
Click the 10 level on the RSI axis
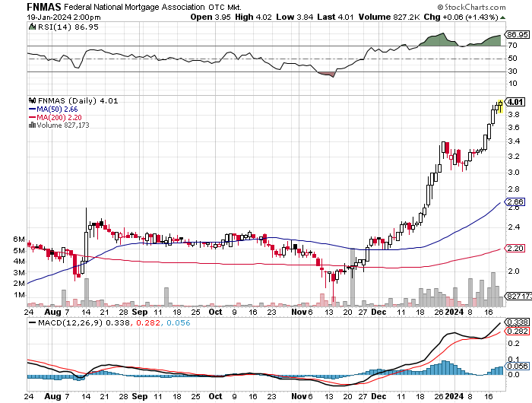(x=512, y=84)
